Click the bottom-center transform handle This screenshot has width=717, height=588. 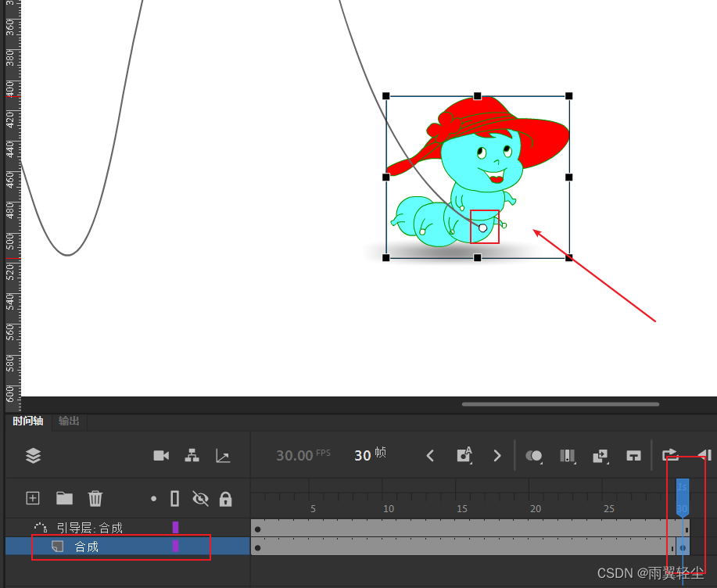tap(478, 258)
